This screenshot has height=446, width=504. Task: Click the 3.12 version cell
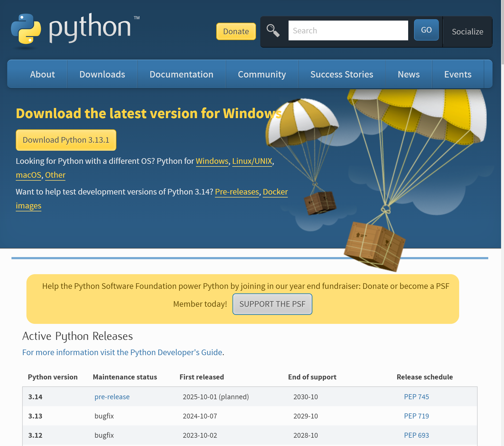pos(35,435)
